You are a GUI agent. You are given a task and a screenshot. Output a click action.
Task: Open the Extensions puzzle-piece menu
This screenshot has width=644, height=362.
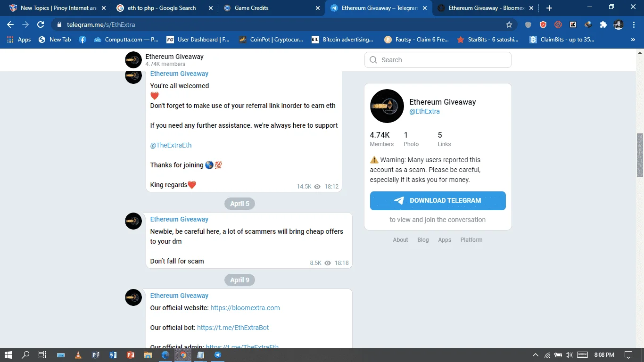(x=603, y=25)
